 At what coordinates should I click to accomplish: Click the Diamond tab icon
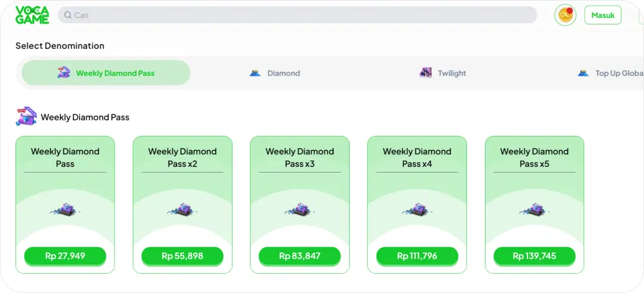click(255, 73)
